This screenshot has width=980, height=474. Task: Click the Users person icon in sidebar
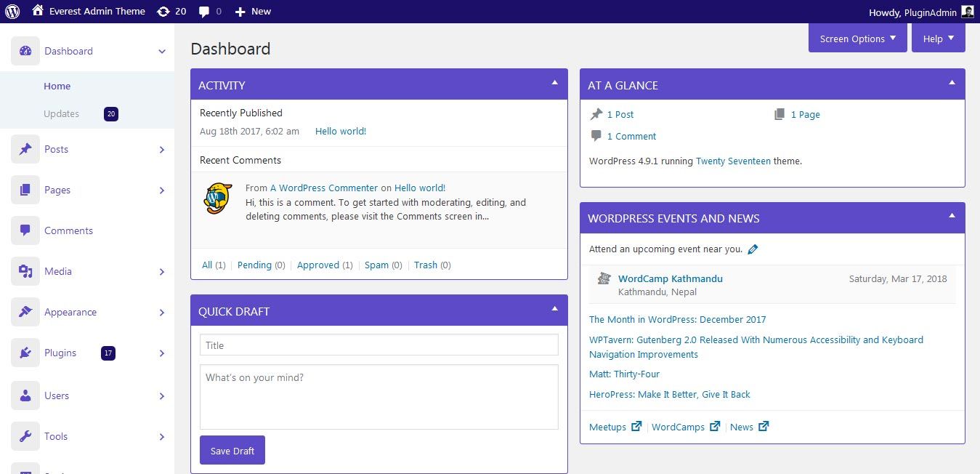[25, 395]
